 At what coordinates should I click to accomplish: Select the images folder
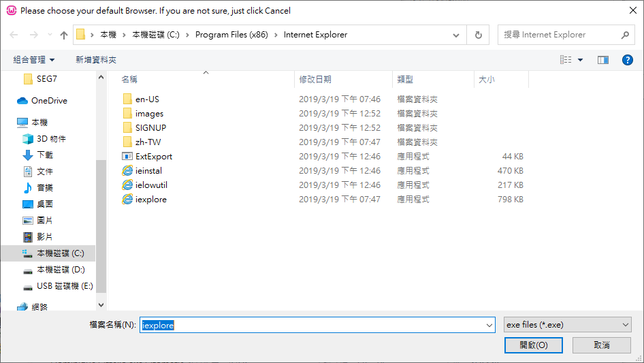(143, 114)
